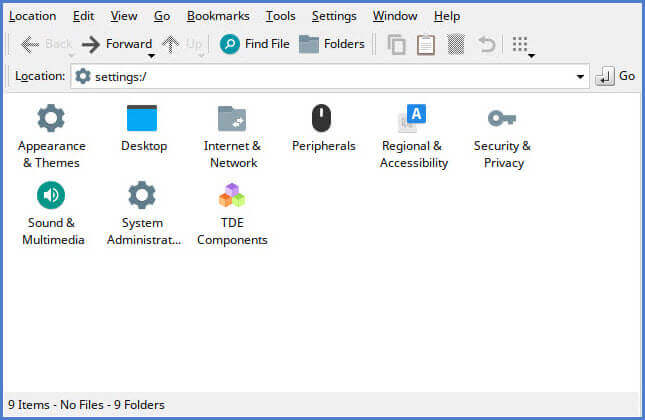The width and height of the screenshot is (645, 420).
Task: Click the '9 Items - No Files - 9 Folders' status text
Action: click(86, 405)
